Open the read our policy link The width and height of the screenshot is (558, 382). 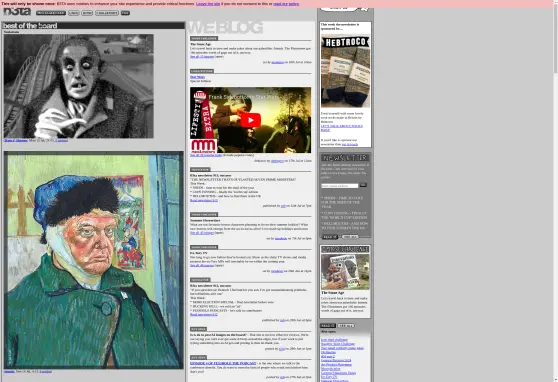click(x=286, y=4)
